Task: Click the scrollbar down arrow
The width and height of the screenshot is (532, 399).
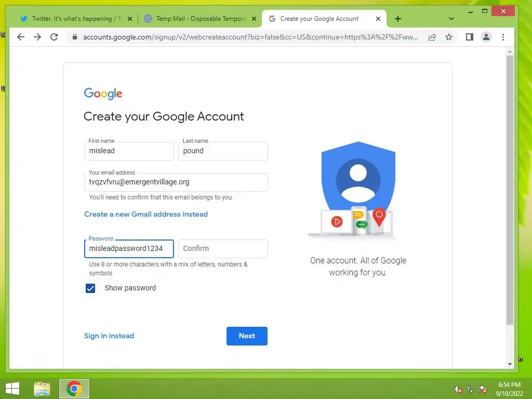Action: click(510, 364)
